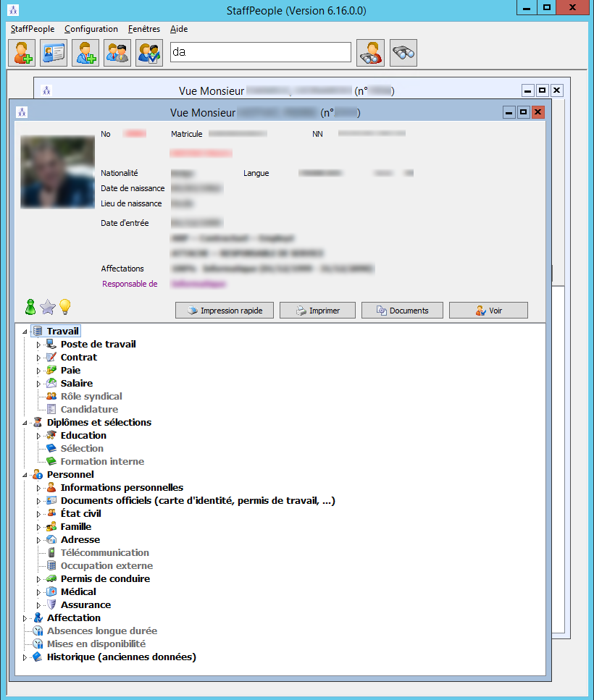
Task: Expand the Contrat node
Action: (x=38, y=358)
